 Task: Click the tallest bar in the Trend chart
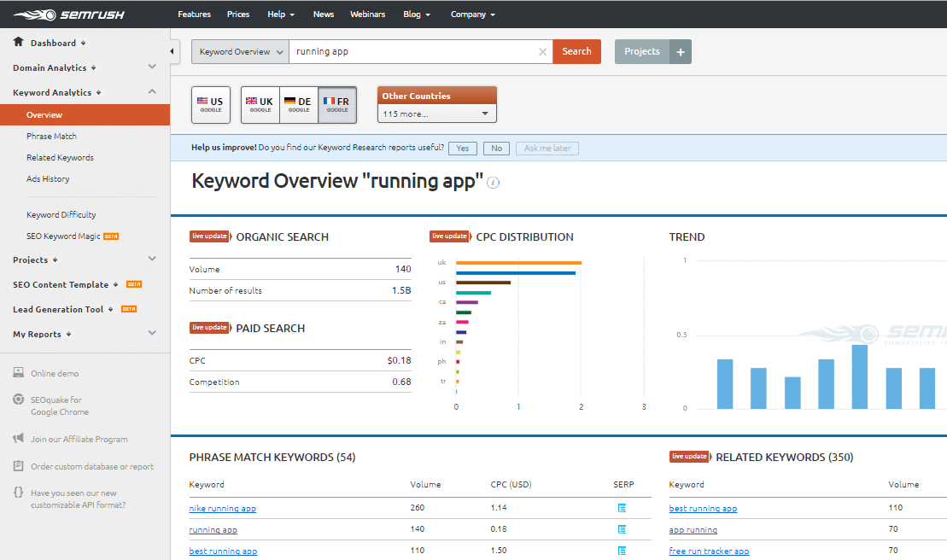click(x=859, y=376)
